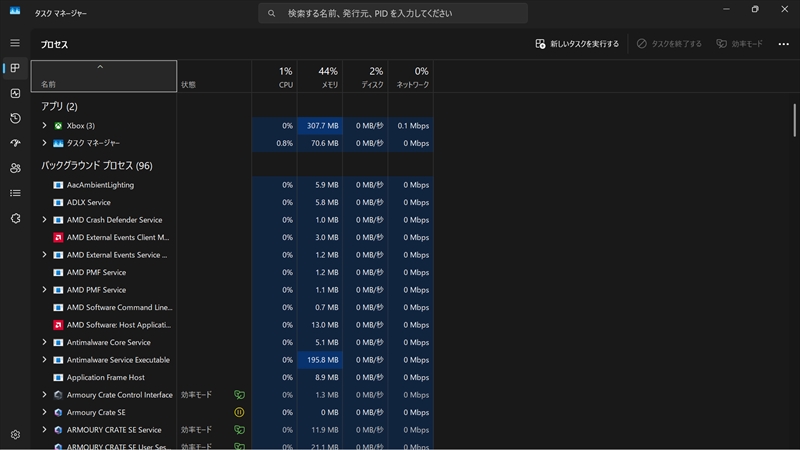
Task: Expand AMD Crash Defender Service entry
Action: click(x=44, y=220)
